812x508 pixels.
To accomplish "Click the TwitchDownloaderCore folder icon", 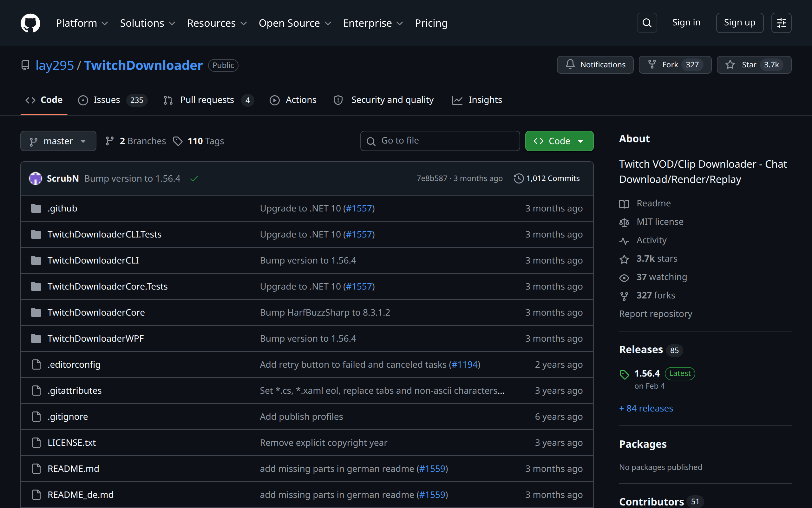I will (36, 312).
